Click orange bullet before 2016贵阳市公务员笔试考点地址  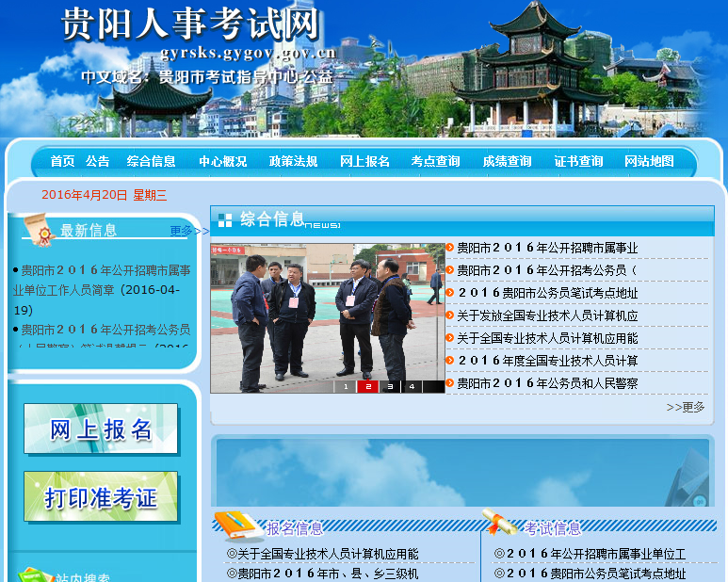click(449, 292)
